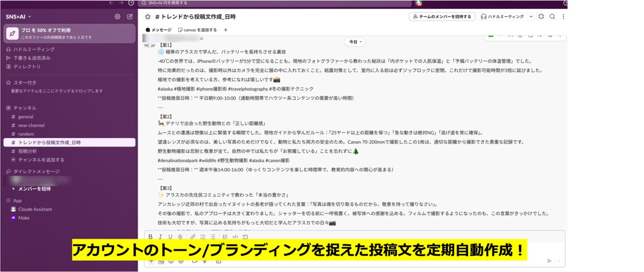Toggle underline formatting in the composer
The width and height of the screenshot is (644, 272).
[170, 237]
